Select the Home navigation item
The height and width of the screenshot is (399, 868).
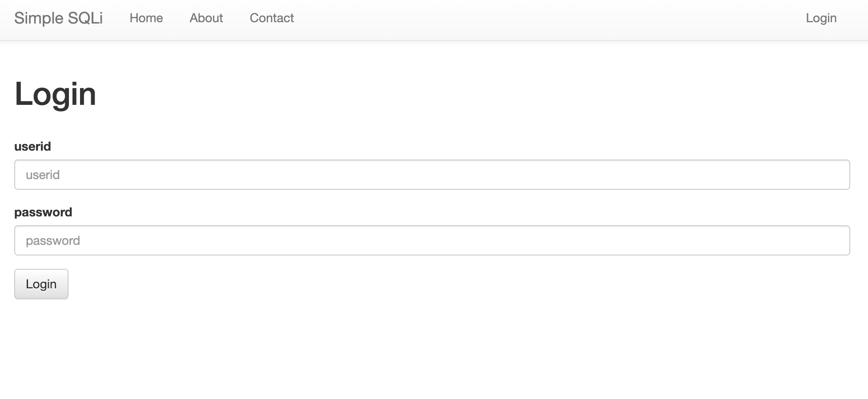click(x=146, y=18)
